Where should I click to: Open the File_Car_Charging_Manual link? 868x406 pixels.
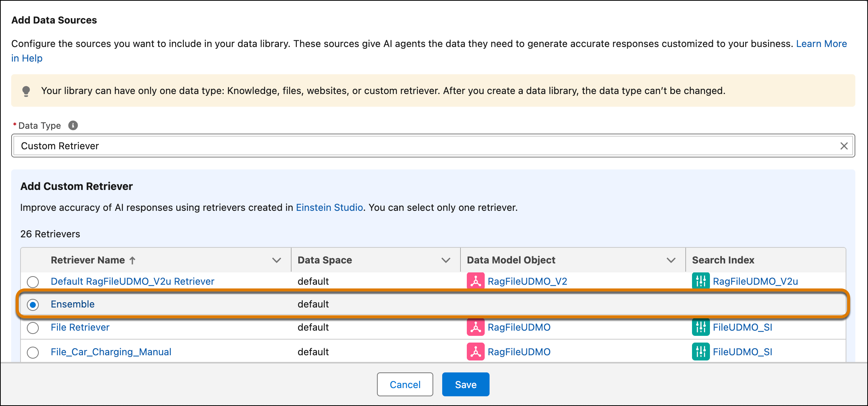pyautogui.click(x=111, y=352)
